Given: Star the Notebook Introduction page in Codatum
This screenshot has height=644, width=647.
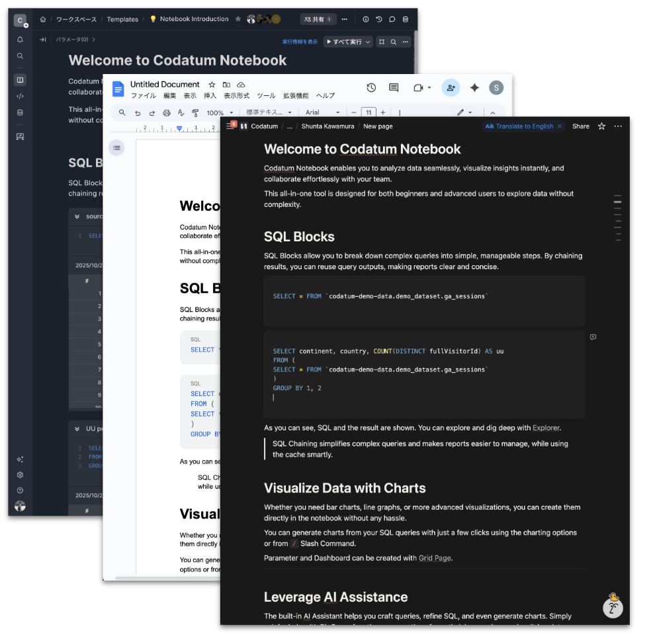Looking at the screenshot, I should pos(238,19).
